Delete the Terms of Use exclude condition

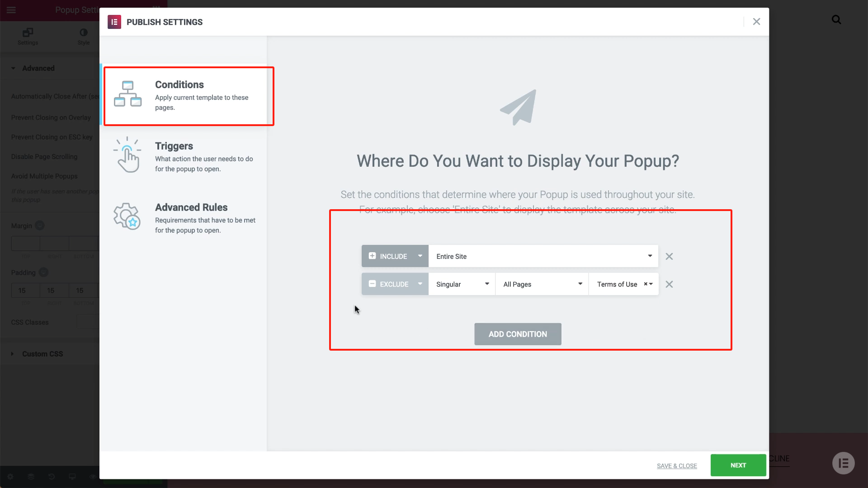click(x=669, y=284)
